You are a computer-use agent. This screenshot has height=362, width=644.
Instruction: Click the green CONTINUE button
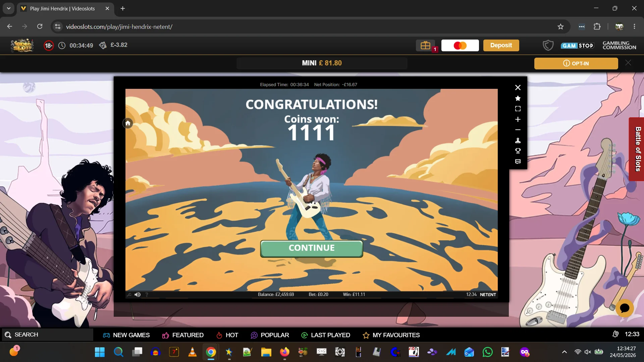[x=311, y=248]
